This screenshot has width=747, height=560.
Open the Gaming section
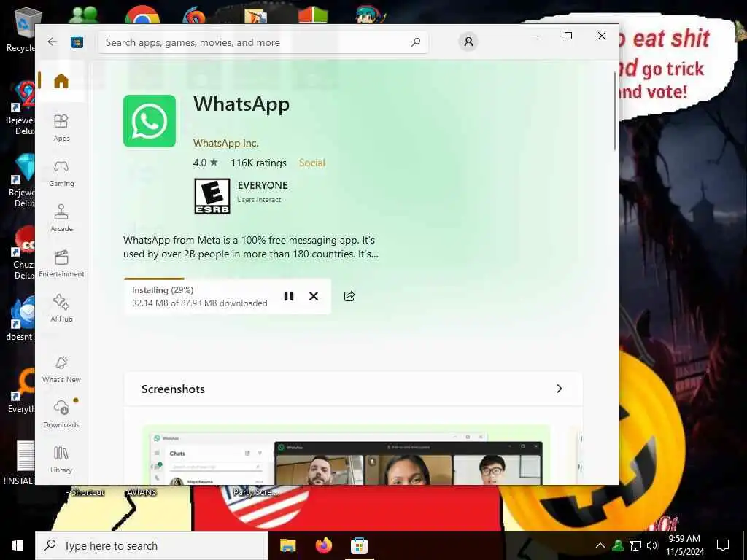[x=61, y=174]
